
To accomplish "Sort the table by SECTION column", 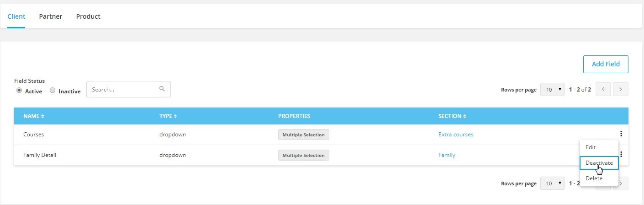I will 452,116.
